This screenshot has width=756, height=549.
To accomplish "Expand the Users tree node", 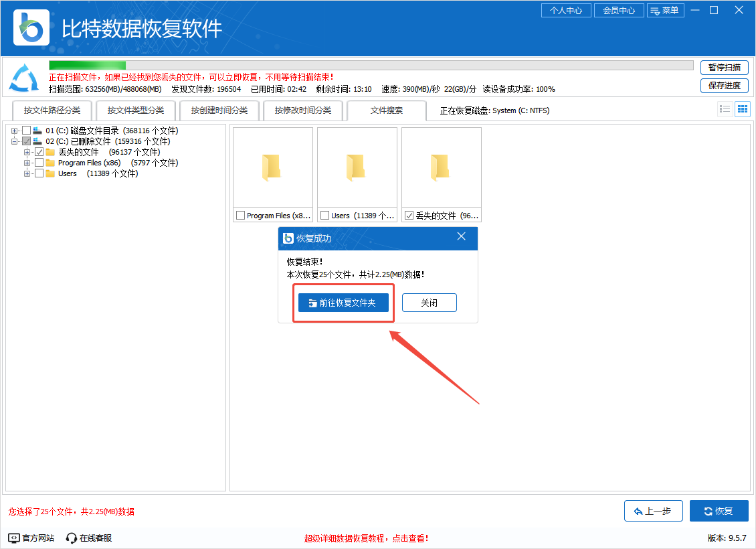I will (x=27, y=173).
